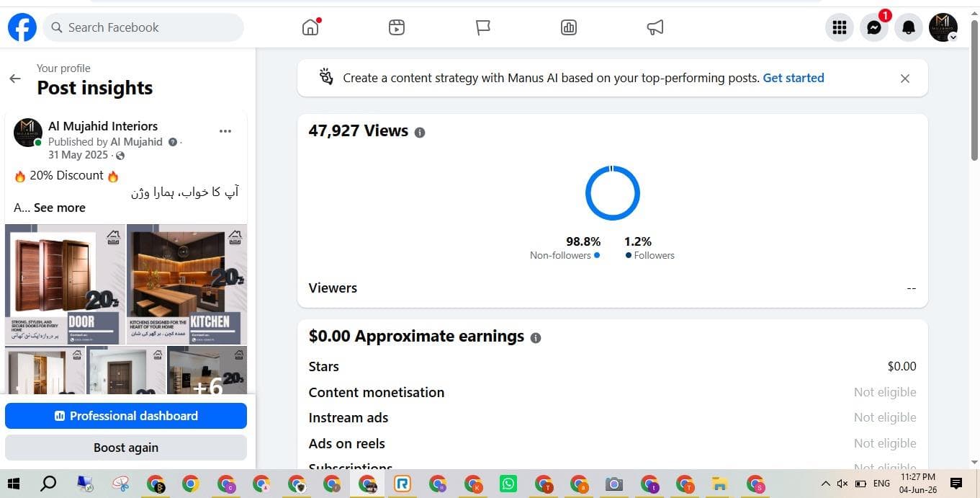980x498 pixels.
Task: Click the Viewers row label
Action: [333, 288]
